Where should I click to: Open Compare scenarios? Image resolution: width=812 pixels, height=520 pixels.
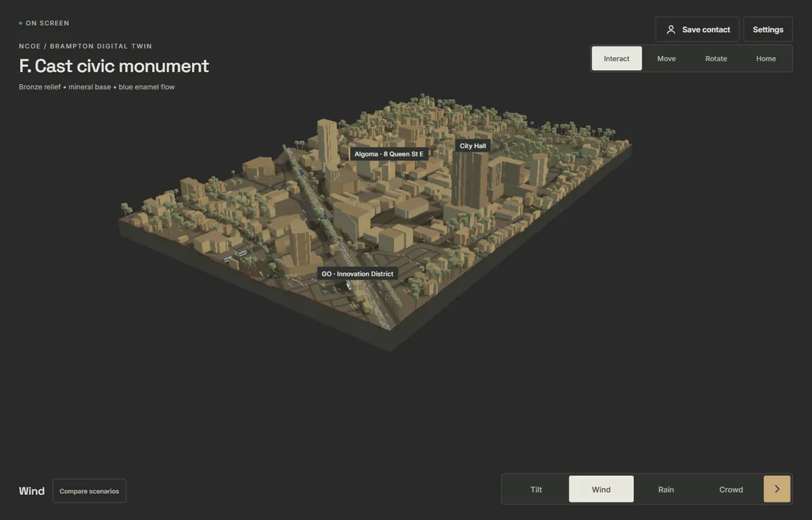89,491
